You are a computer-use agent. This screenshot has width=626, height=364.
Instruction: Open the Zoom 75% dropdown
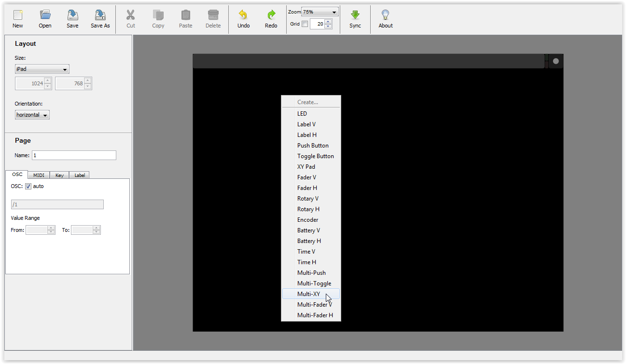320,12
